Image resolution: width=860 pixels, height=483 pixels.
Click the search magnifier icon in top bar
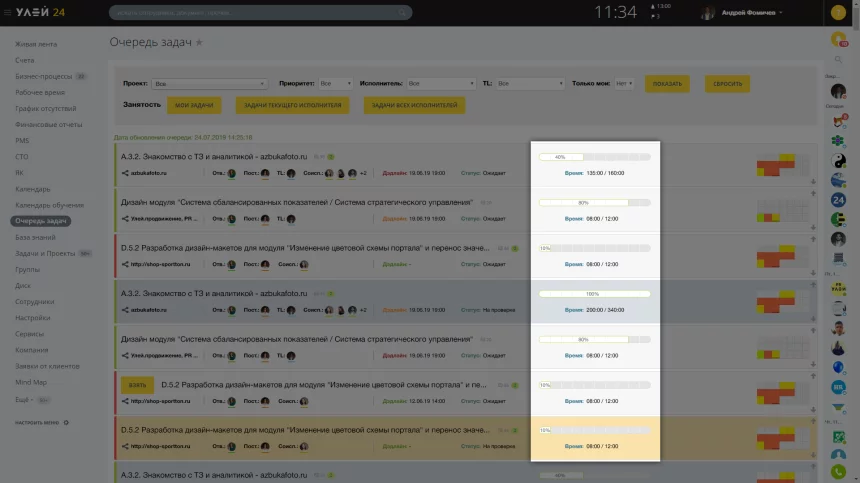pyautogui.click(x=403, y=13)
